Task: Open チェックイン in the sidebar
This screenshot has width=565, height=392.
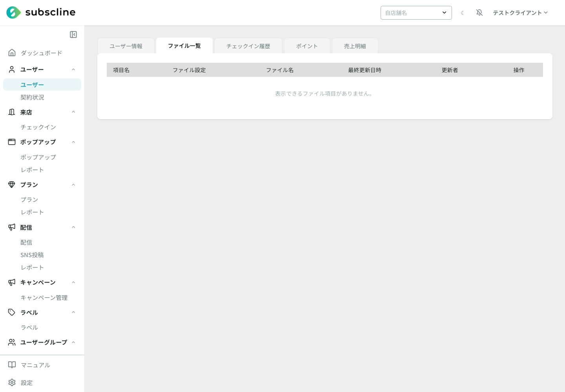Action: (38, 127)
